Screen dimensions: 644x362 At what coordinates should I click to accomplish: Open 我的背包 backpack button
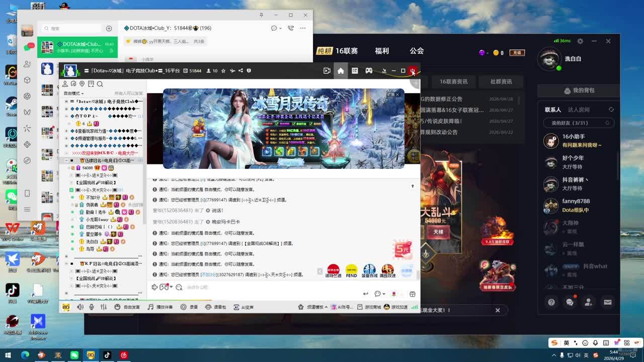pos(579,90)
